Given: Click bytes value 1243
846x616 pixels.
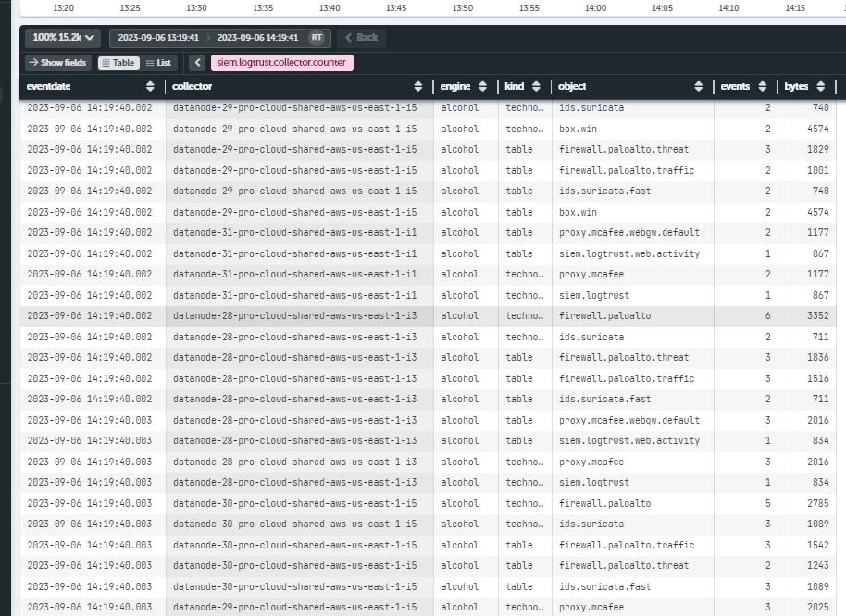Looking at the screenshot, I should 818,565.
